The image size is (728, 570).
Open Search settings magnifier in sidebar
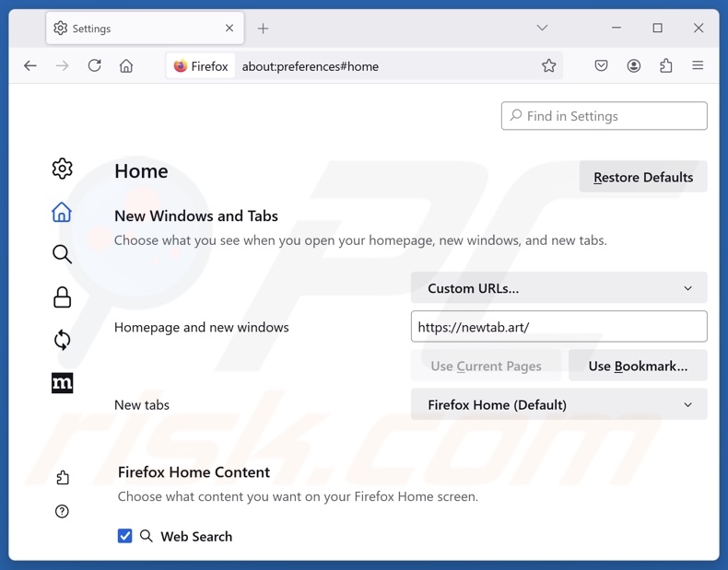click(62, 254)
